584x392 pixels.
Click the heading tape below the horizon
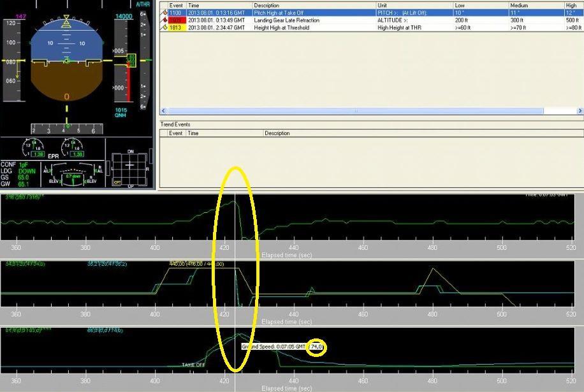[x=67, y=129]
